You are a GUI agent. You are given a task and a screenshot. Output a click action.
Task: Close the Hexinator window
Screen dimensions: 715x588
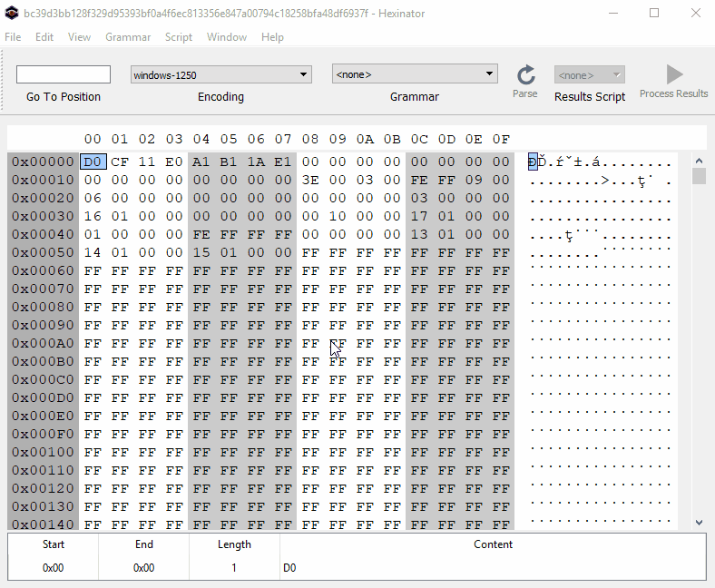695,14
